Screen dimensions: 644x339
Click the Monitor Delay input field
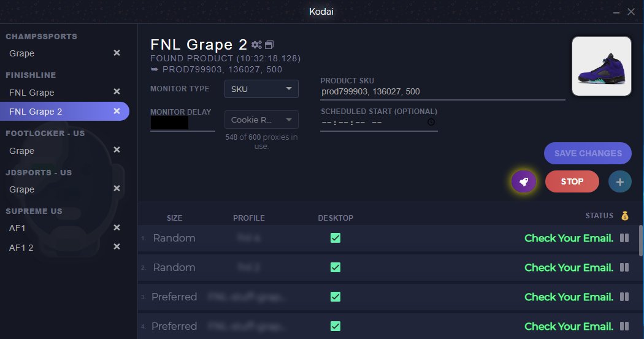tap(182, 123)
